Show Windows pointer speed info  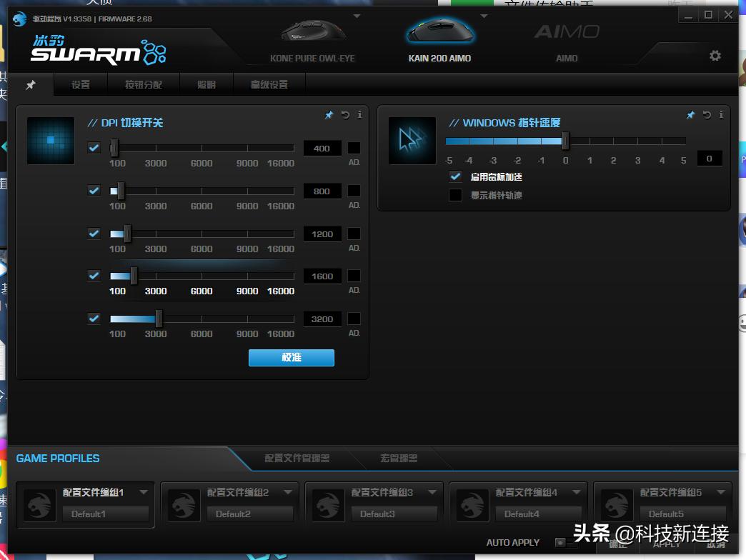(x=721, y=114)
